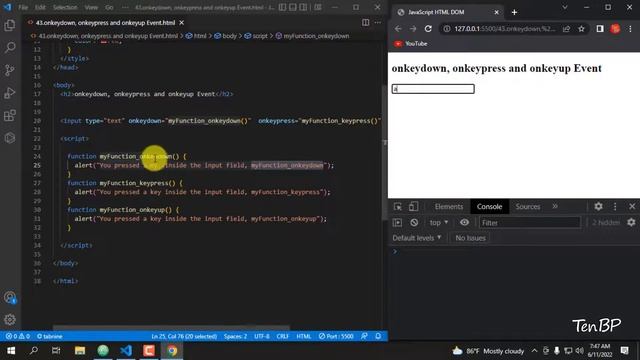Toggle the secondary sidebar layout icon
This screenshot has height=360, width=640.
coord(303,7)
